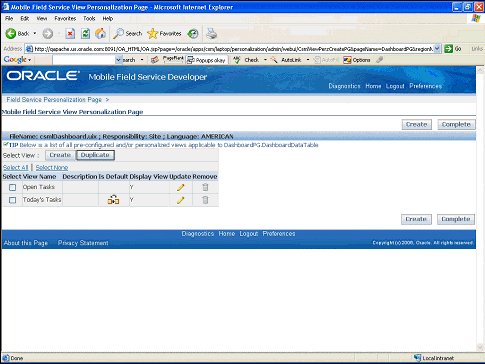The height and width of the screenshot is (364, 485).
Task: Click the browser Back arrow icon
Action: tap(11, 33)
